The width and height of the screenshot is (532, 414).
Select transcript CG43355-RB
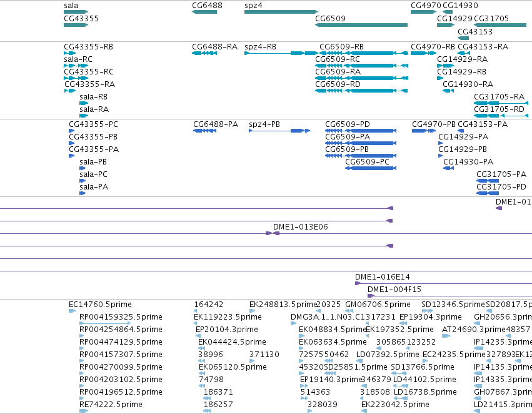89,46
